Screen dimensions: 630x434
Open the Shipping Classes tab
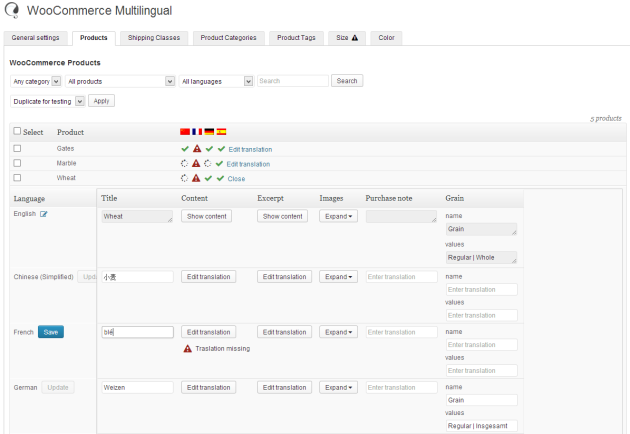tap(154, 38)
